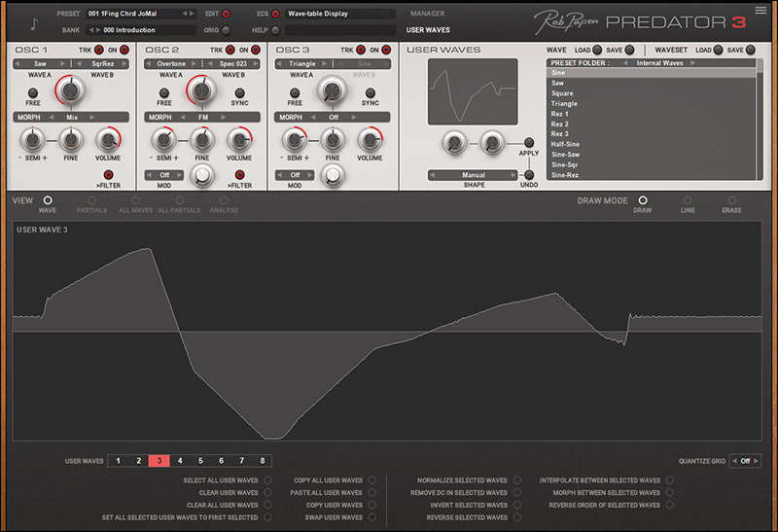The image size is (778, 532).
Task: Click WAVE SAVE button
Action: tap(629, 50)
